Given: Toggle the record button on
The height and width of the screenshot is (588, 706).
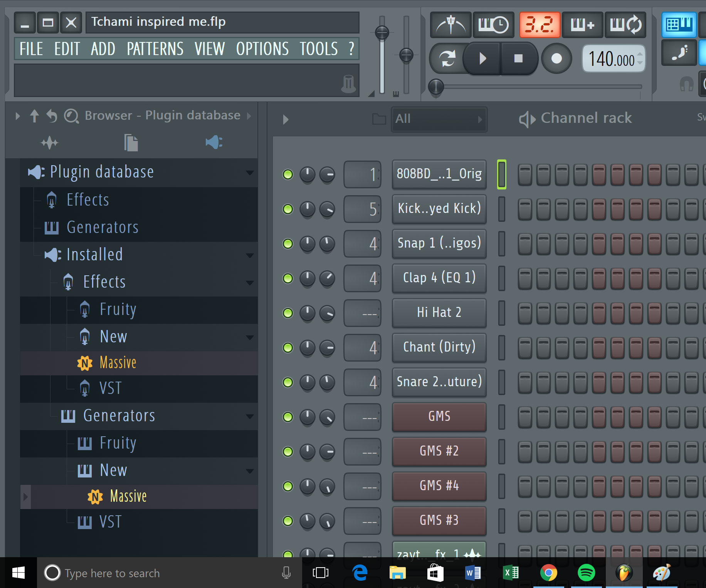Looking at the screenshot, I should (556, 59).
